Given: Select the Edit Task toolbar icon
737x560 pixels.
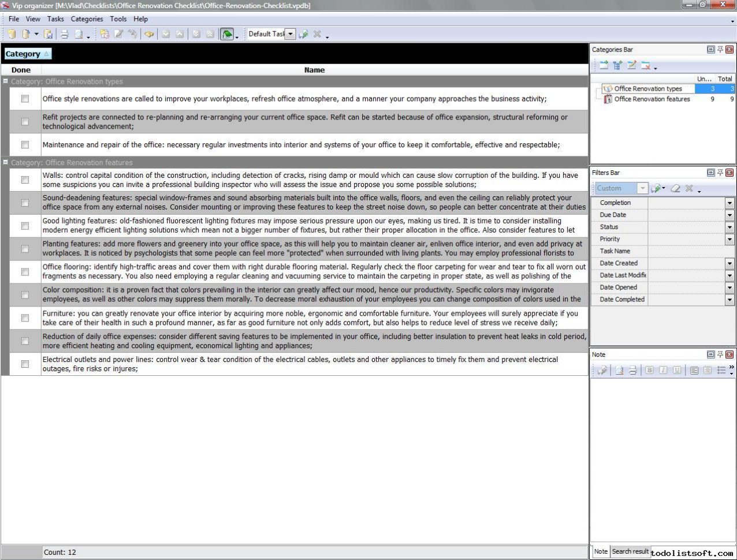Looking at the screenshot, I should [119, 34].
